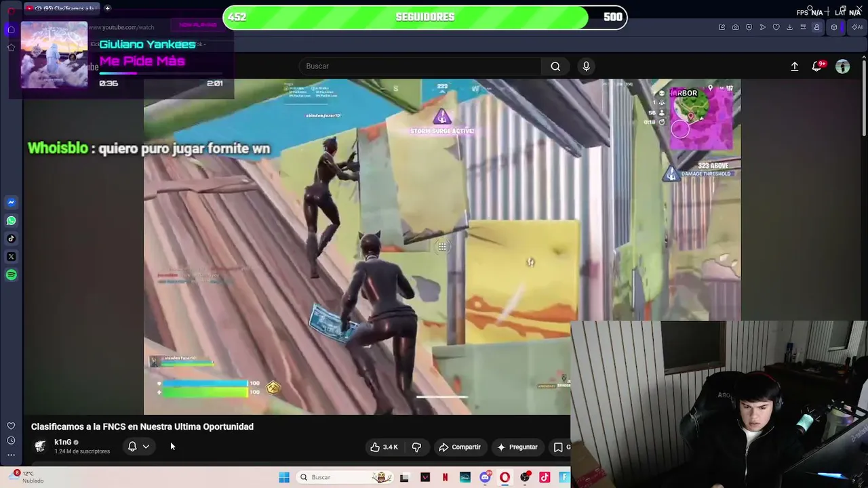The image size is (868, 488).
Task: Launch Valorant from the taskbar
Action: coord(425,477)
